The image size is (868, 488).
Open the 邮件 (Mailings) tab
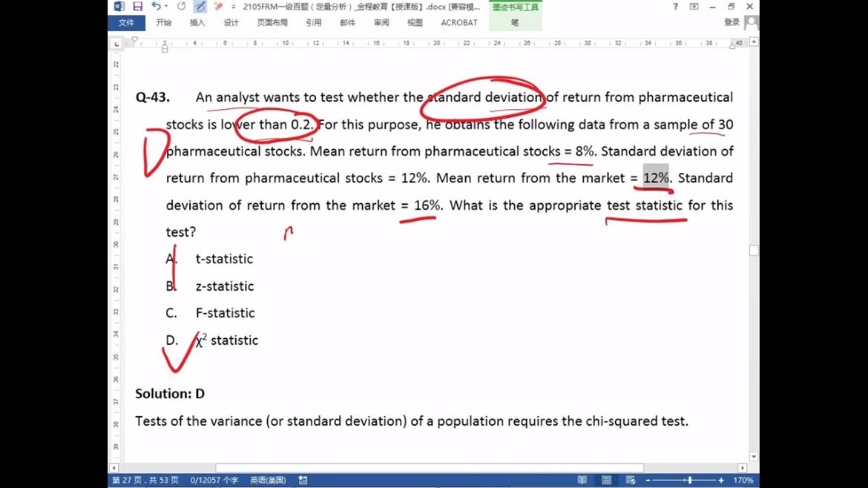pyautogui.click(x=348, y=23)
